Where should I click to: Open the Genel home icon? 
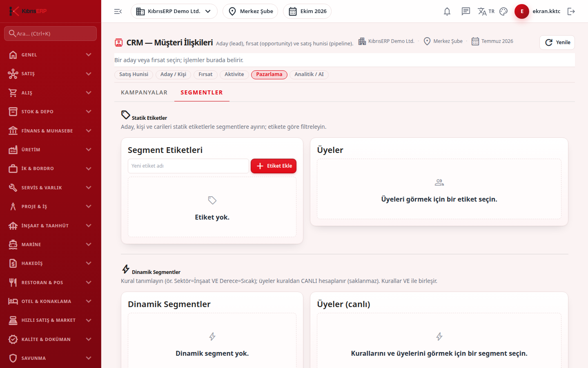coord(13,55)
